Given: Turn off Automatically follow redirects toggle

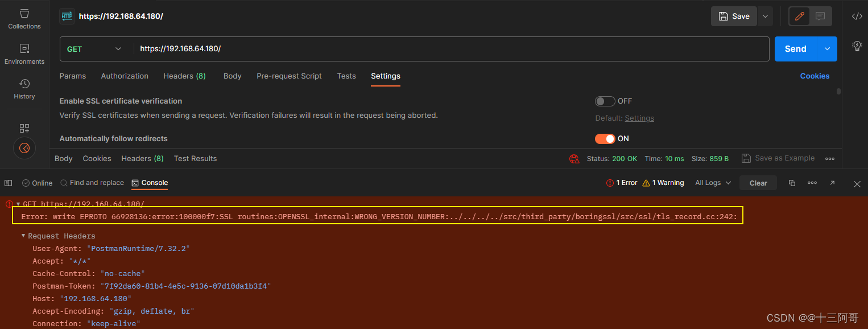Looking at the screenshot, I should pyautogui.click(x=605, y=139).
